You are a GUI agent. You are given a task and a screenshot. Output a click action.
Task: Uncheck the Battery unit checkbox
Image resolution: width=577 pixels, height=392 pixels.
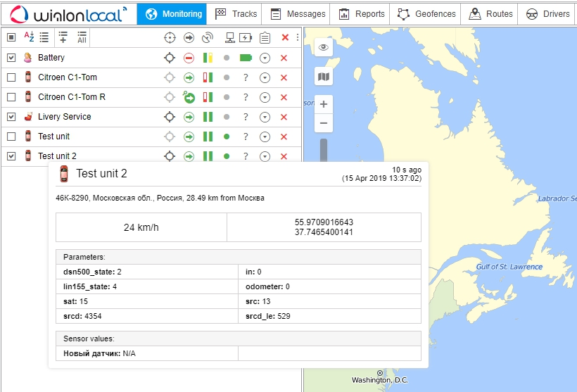[x=11, y=58]
